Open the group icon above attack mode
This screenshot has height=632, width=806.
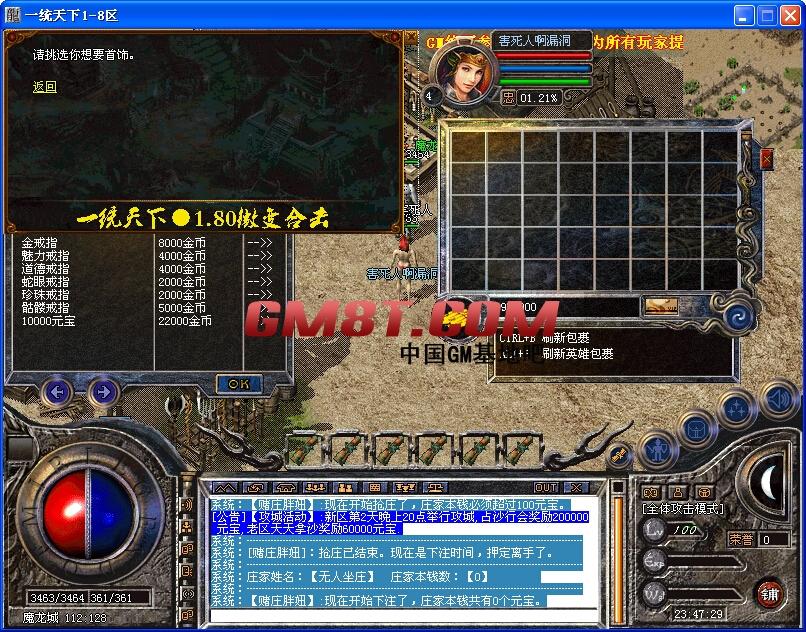click(x=651, y=493)
